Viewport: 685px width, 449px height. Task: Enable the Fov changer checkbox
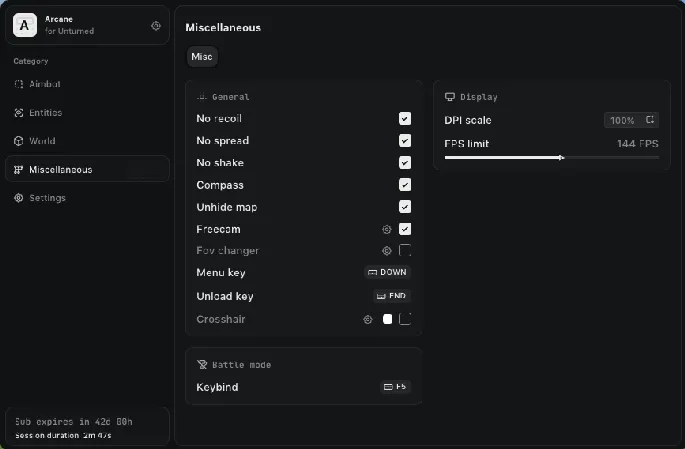pyautogui.click(x=405, y=251)
